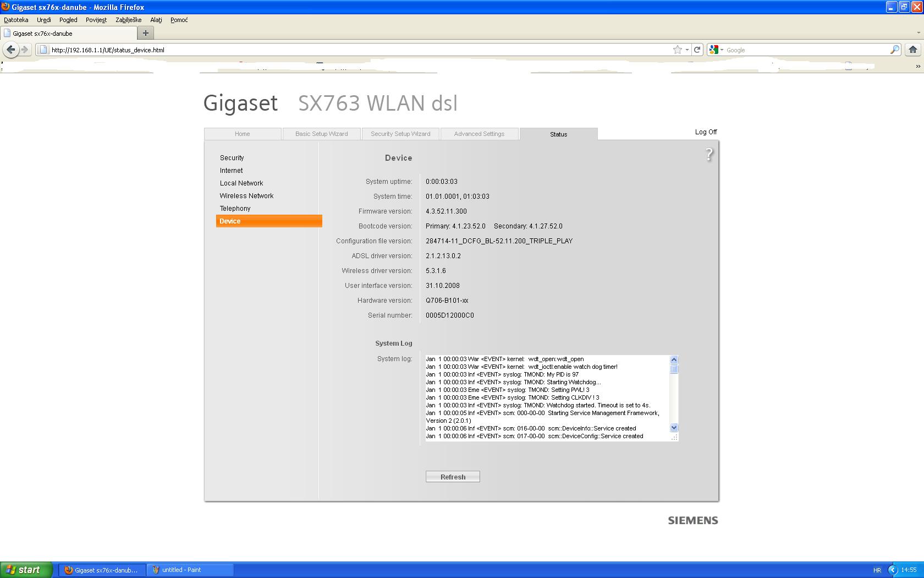The image size is (924, 578).
Task: Open the Povijest menu
Action: tap(96, 20)
